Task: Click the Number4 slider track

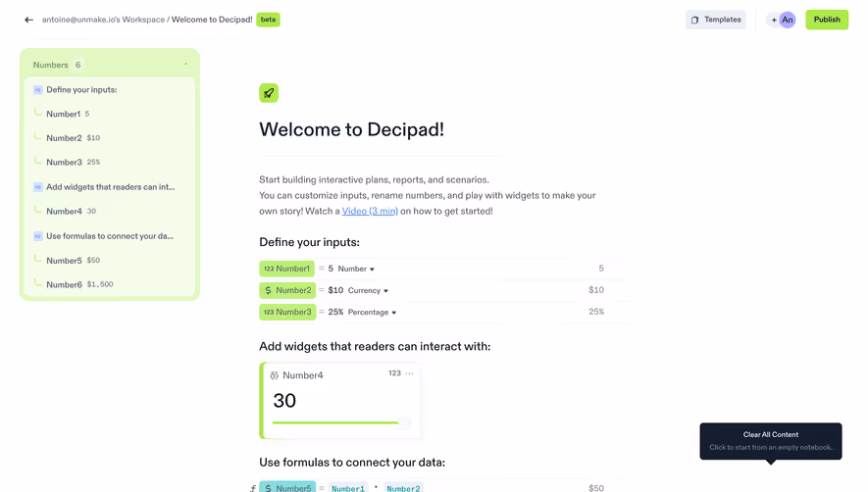Action: click(x=340, y=422)
